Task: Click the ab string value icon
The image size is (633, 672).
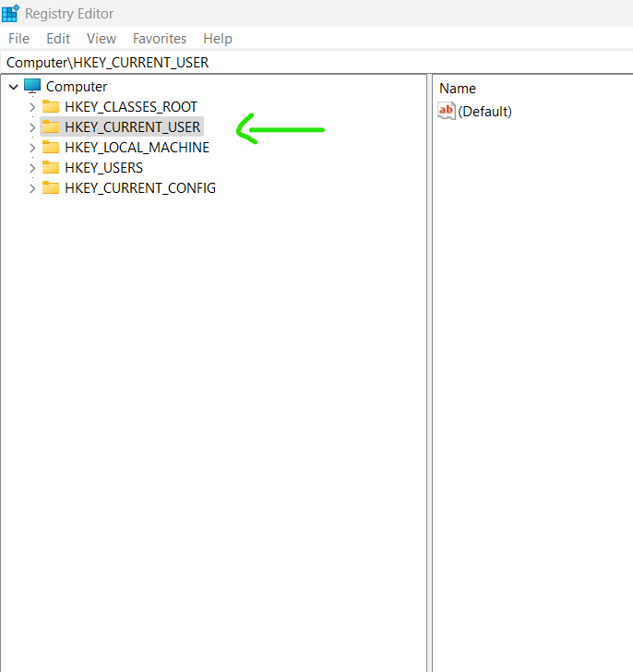Action: [x=447, y=111]
